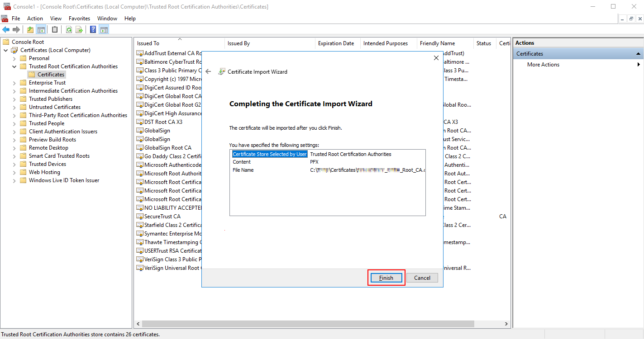
Task: Toggle the Show/Hide Action Pane icon
Action: (104, 29)
